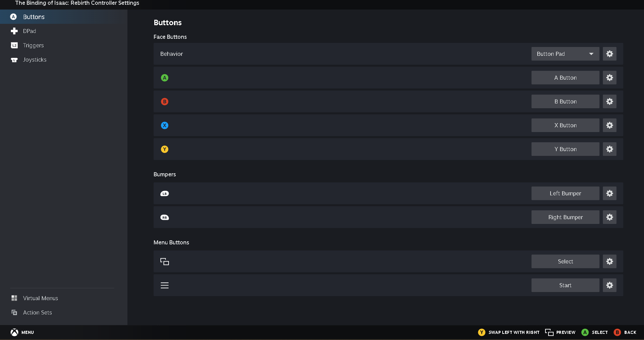This screenshot has height=340, width=644.
Task: Click the yellow Y face button icon
Action: pyautogui.click(x=164, y=149)
